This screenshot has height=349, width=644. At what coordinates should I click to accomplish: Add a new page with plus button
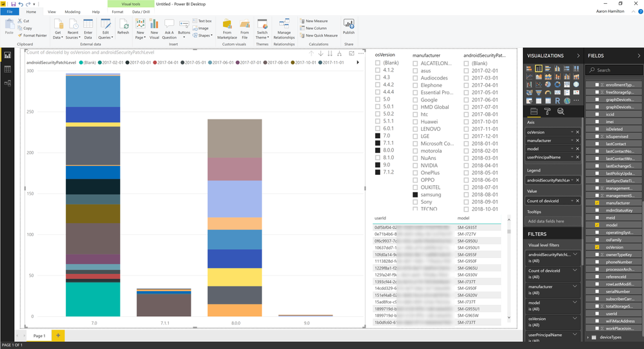pos(58,335)
